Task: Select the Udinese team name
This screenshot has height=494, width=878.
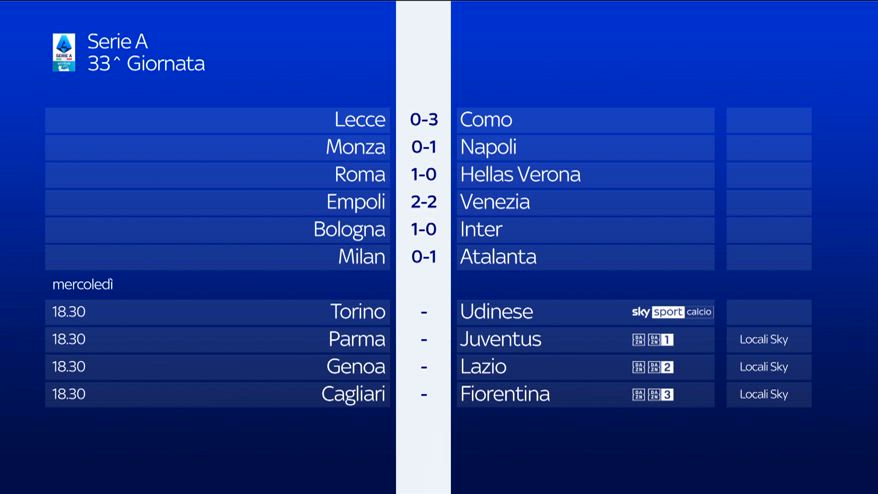Action: pos(497,312)
